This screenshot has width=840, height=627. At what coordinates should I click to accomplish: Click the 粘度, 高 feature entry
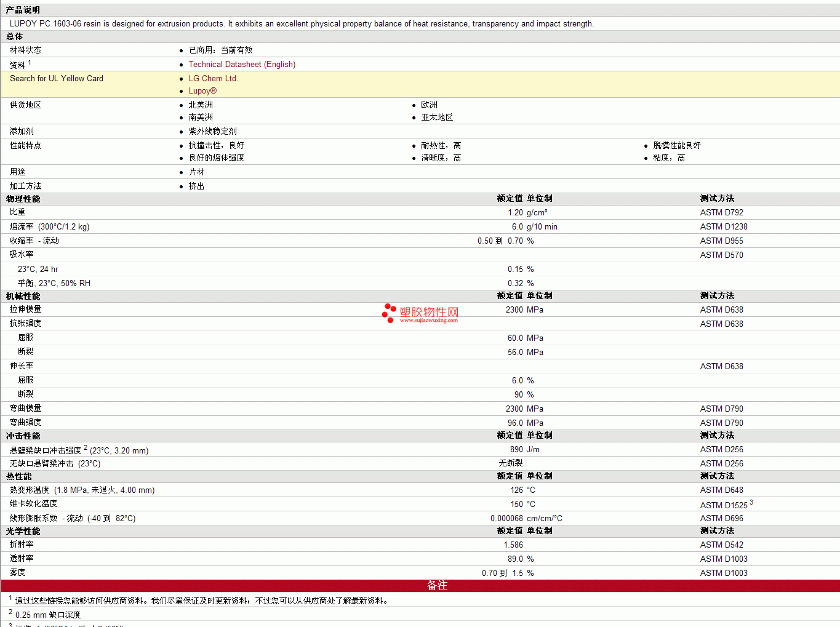(x=668, y=158)
